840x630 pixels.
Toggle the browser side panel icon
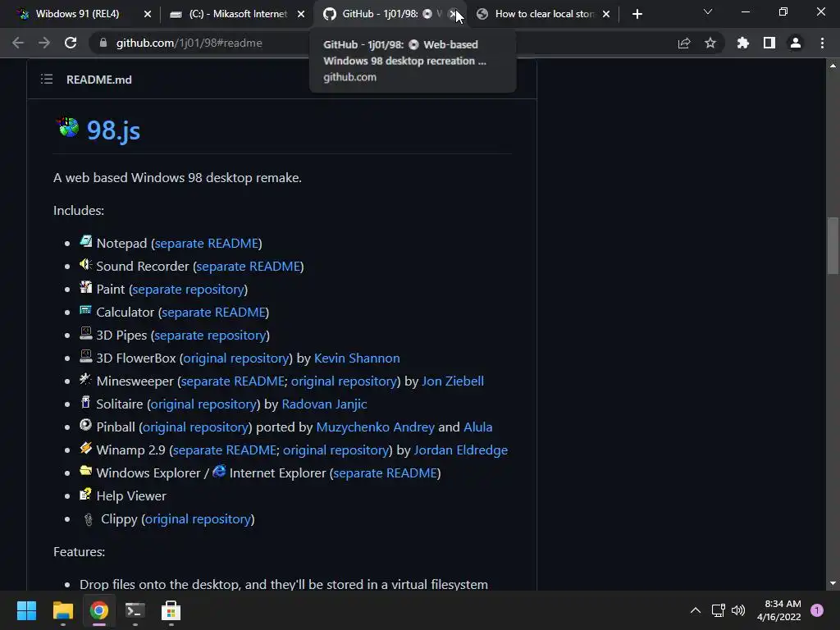coord(769,43)
